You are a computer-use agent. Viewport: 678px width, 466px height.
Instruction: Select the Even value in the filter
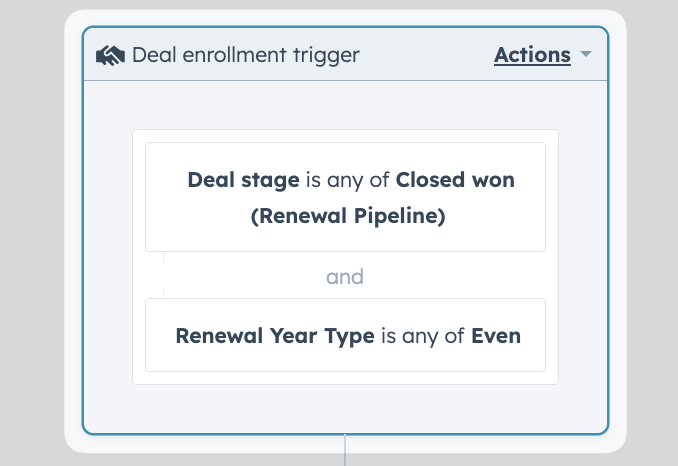(x=496, y=336)
